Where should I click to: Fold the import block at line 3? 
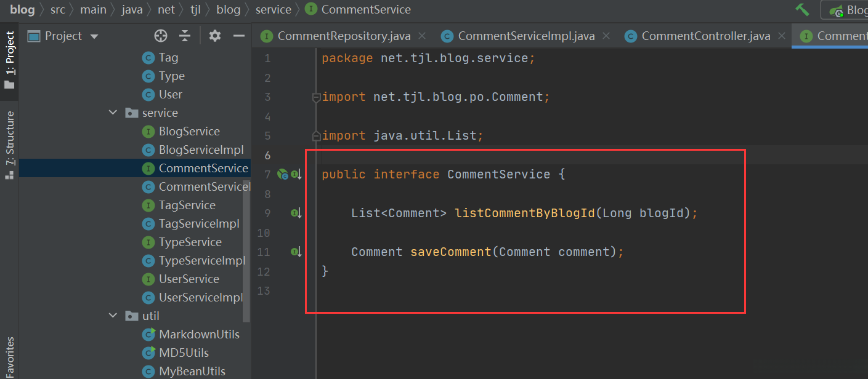pos(316,97)
